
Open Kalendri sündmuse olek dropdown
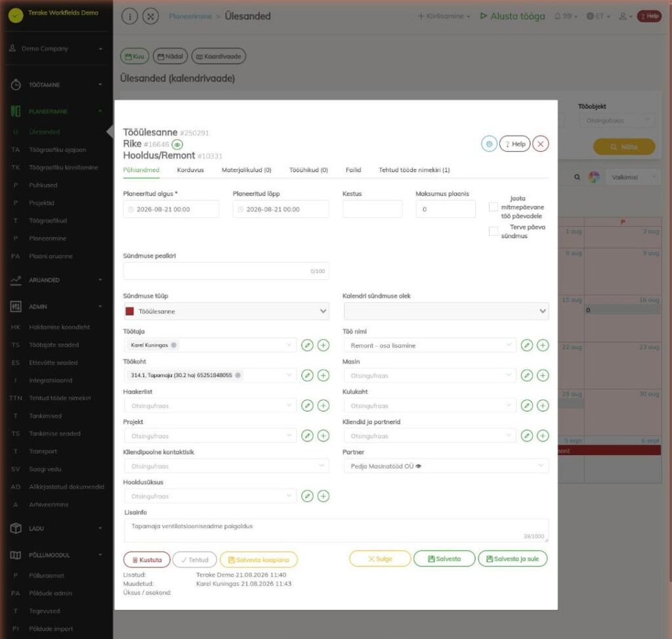point(446,311)
